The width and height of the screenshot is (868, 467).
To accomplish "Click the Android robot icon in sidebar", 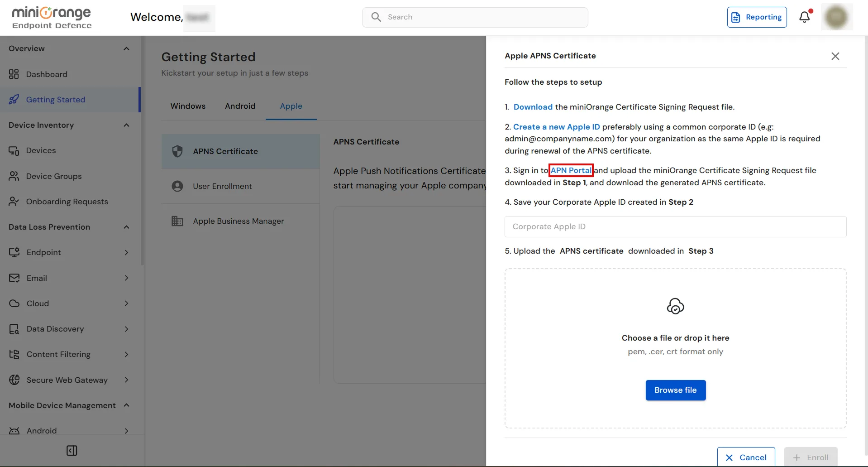I will (x=14, y=430).
